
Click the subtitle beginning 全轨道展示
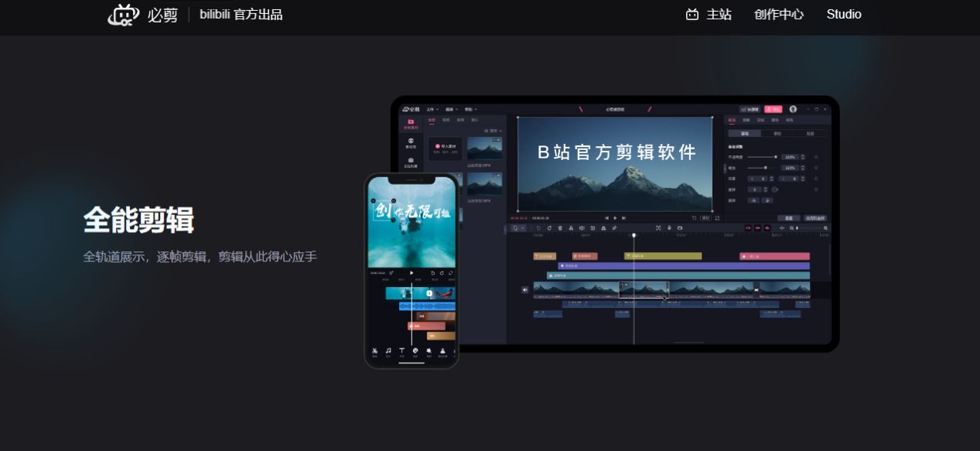tap(200, 256)
